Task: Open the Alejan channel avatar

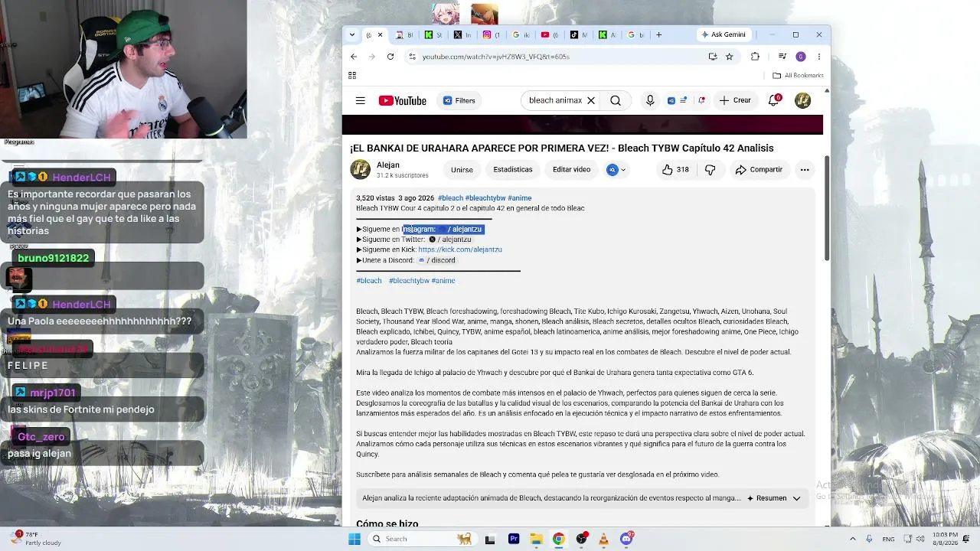Action: (x=360, y=170)
